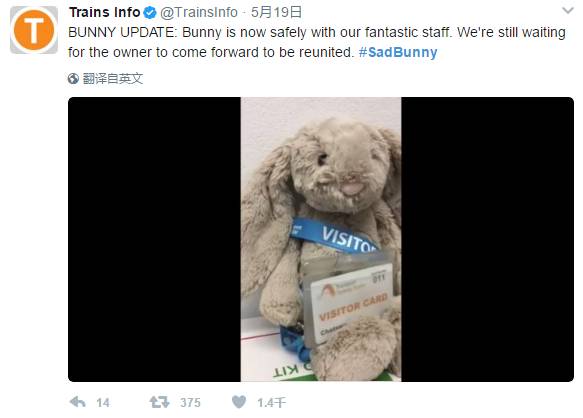Click the reply arrow icon
The image size is (583, 418).
pyautogui.click(x=77, y=402)
